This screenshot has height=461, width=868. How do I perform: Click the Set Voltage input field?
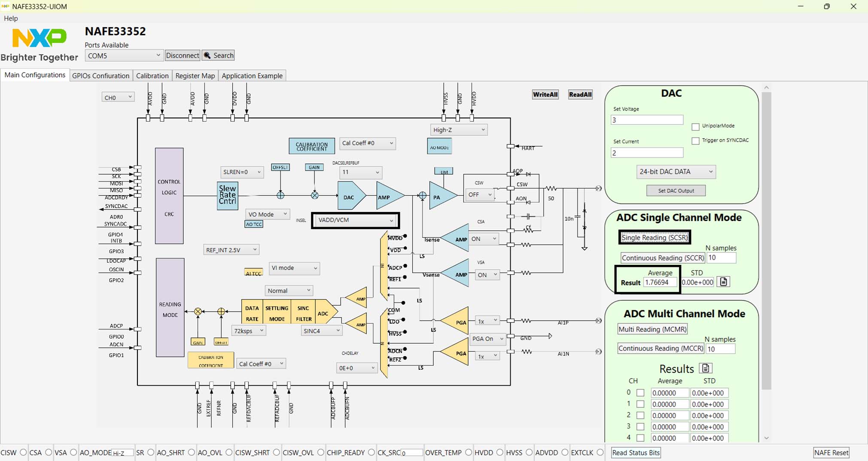pos(647,120)
